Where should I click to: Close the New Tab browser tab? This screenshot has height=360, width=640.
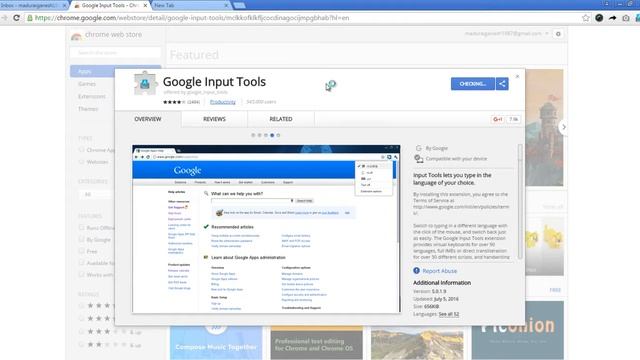pyautogui.click(x=226, y=5)
